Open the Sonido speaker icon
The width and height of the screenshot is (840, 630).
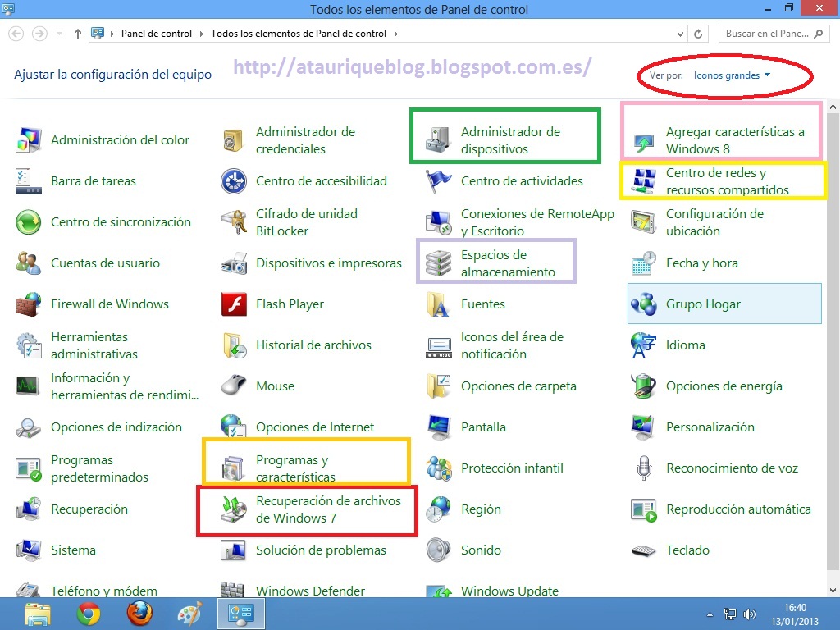(439, 550)
